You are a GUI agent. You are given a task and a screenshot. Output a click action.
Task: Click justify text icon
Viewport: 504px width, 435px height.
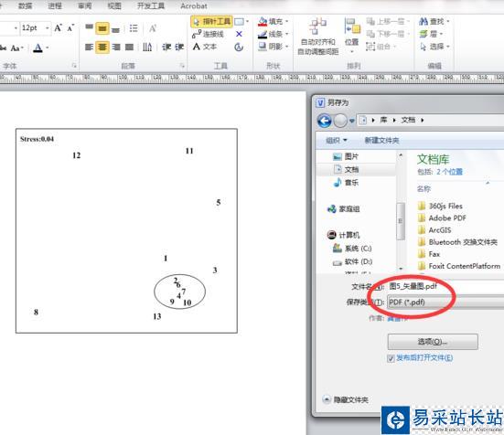[129, 48]
